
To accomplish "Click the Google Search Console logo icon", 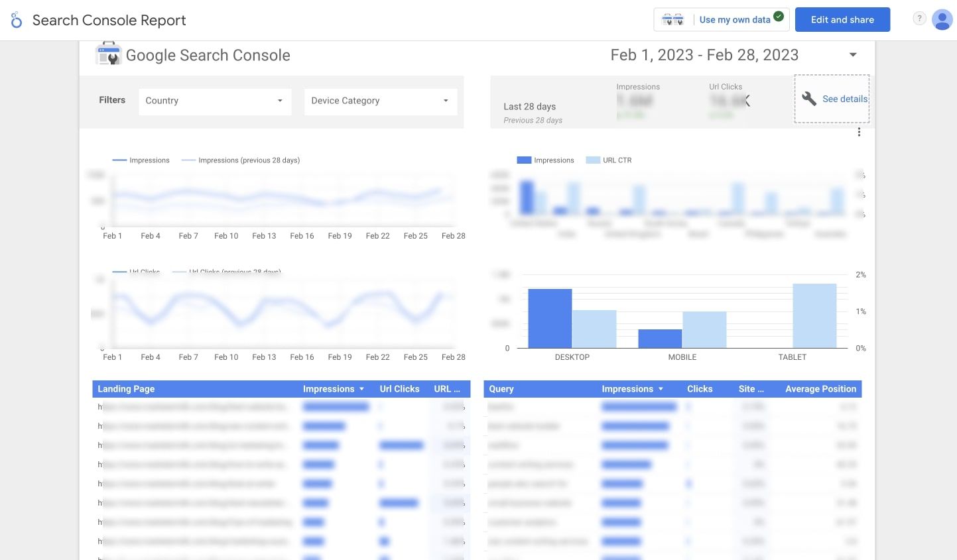I will pos(108,54).
